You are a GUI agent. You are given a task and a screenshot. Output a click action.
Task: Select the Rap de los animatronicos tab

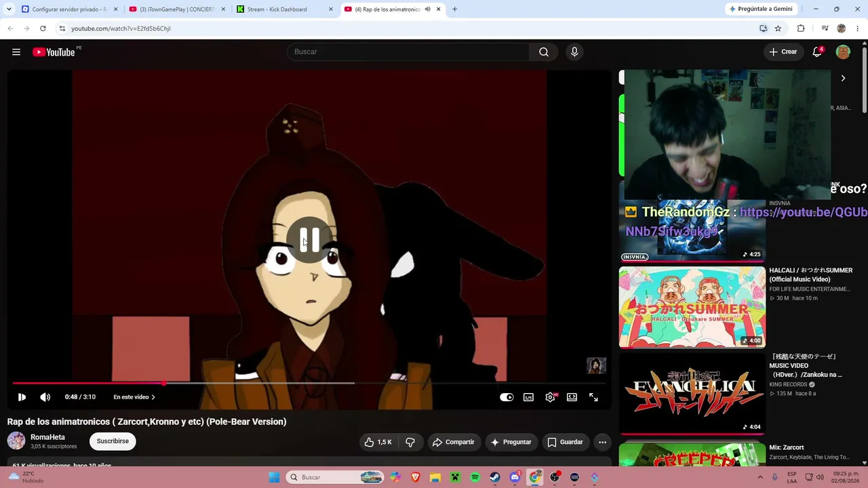click(x=392, y=9)
